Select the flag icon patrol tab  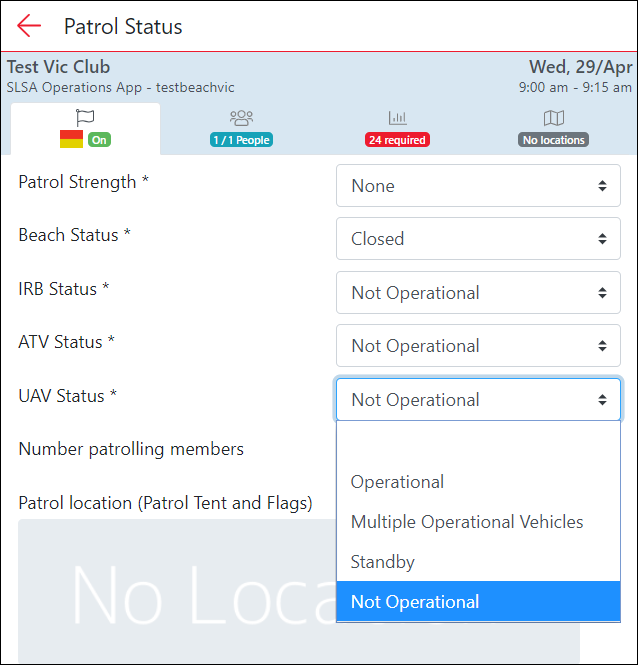[85, 119]
